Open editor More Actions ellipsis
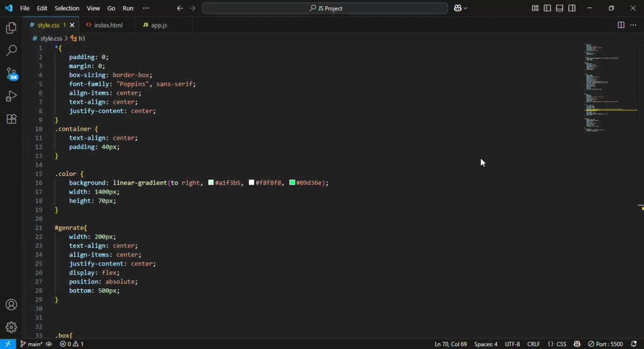Screen dimensions: 644x349 [x=633, y=25]
